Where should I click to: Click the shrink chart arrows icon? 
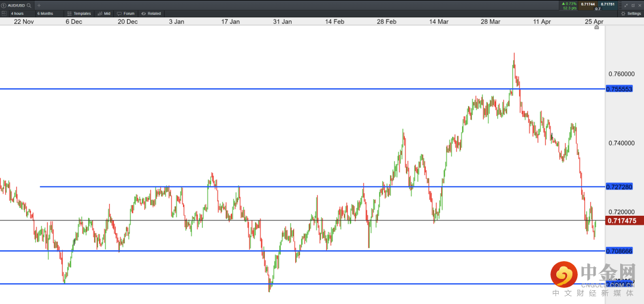[626, 5]
